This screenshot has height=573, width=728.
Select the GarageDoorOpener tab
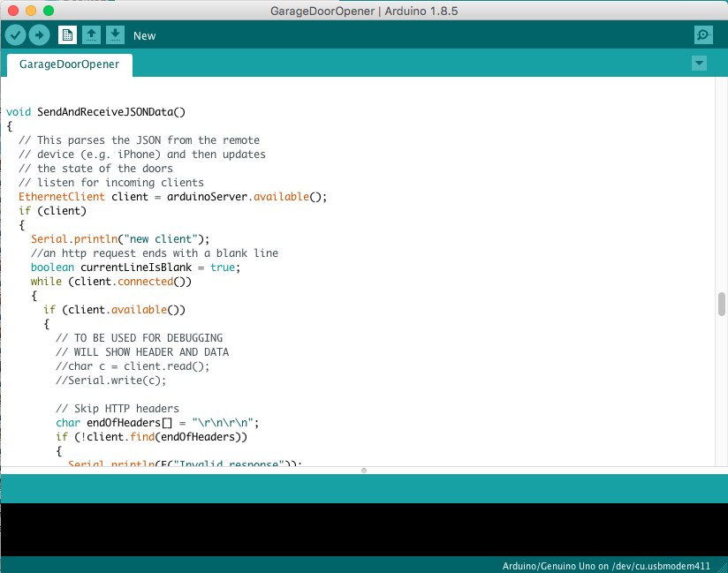70,64
